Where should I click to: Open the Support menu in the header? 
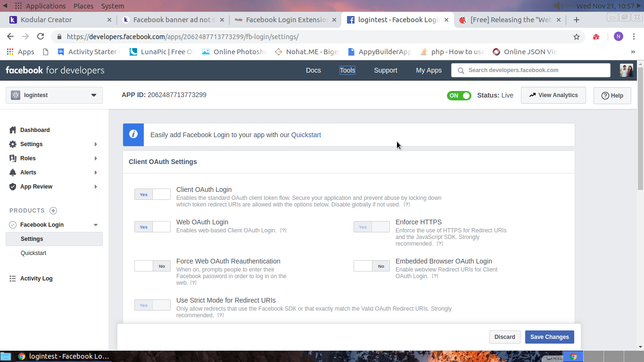point(386,70)
